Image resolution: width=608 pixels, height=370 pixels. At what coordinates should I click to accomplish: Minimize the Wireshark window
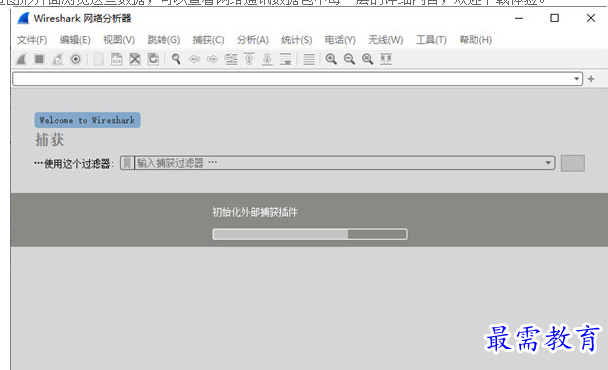tap(519, 18)
